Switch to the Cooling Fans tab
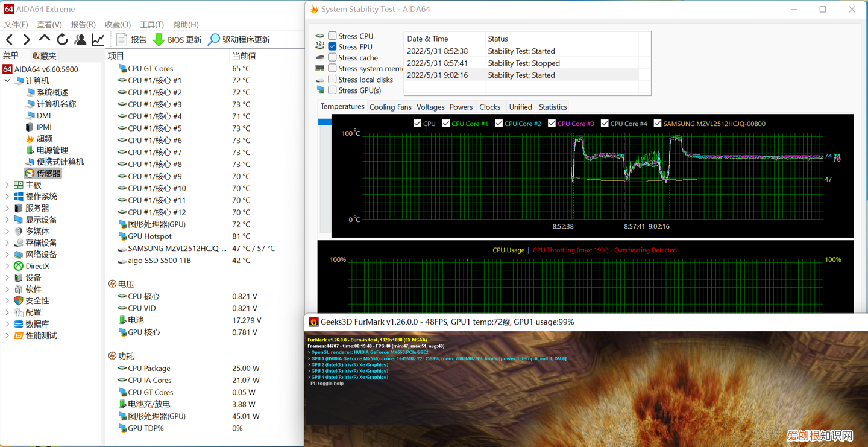Viewport: 868px width, 447px height. 390,107
